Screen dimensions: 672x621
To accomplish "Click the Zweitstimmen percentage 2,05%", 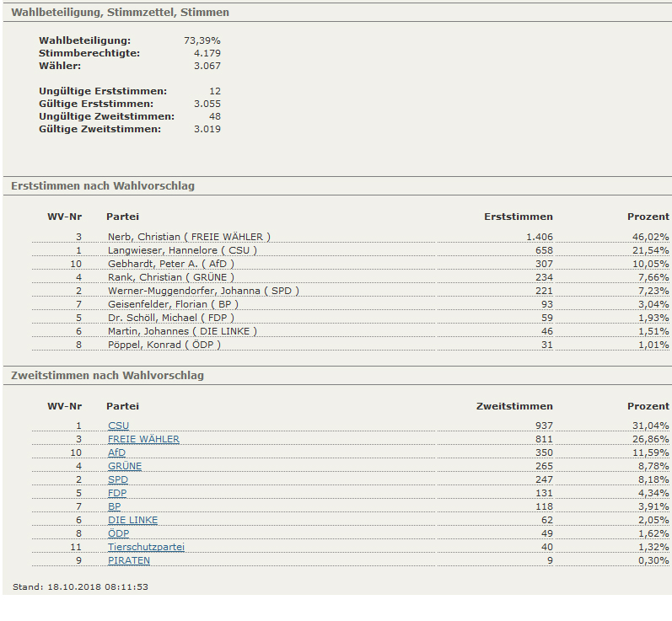I will click(x=653, y=520).
